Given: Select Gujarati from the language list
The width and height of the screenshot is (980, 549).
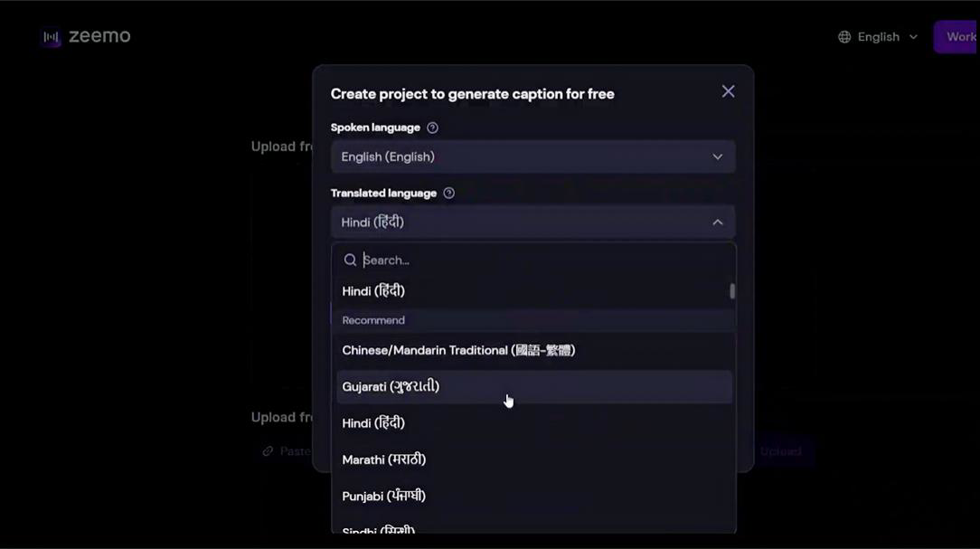Looking at the screenshot, I should pyautogui.click(x=533, y=386).
